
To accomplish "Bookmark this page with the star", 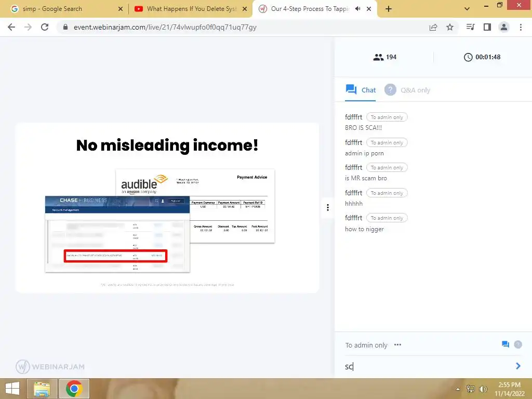I will tap(449, 27).
